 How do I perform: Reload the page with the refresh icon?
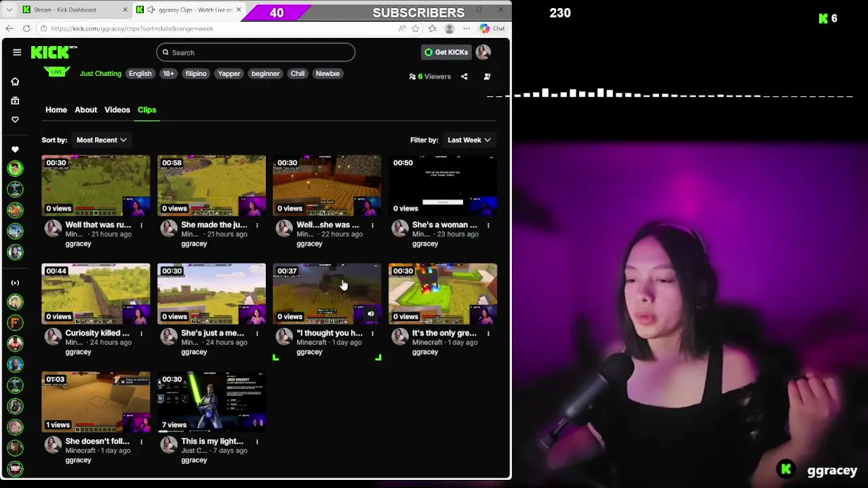click(26, 28)
